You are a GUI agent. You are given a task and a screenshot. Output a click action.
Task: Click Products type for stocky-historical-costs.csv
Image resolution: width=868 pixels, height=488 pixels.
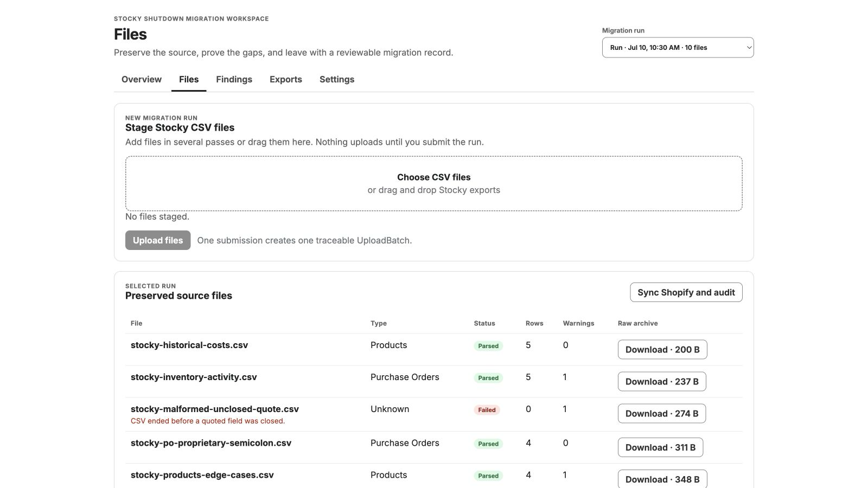[x=388, y=345]
